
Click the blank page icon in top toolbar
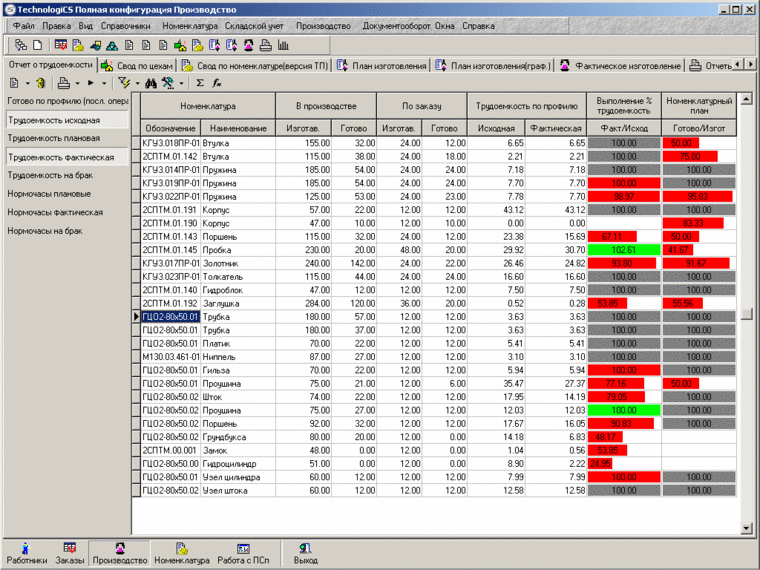pyautogui.click(x=37, y=45)
